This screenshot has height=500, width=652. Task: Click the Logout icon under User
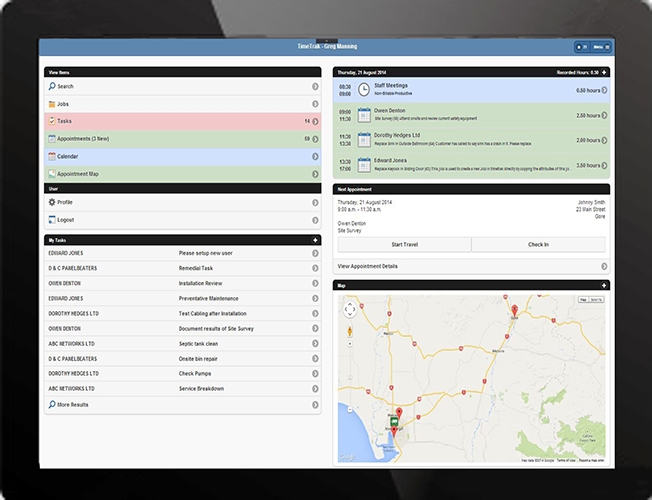[x=52, y=220]
